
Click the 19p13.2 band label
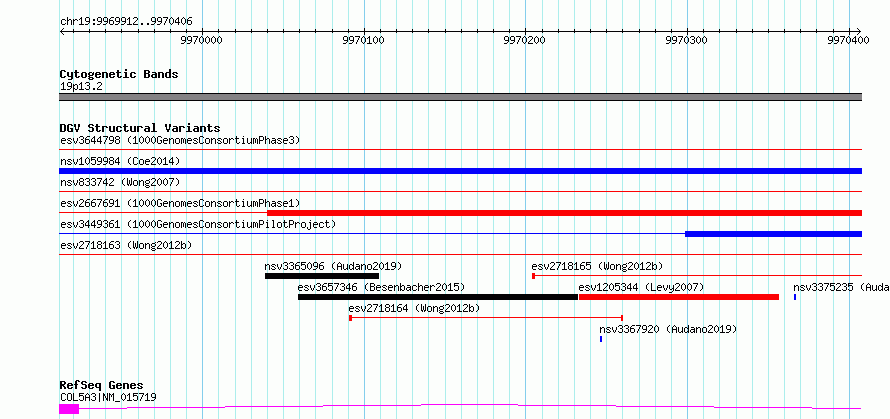81,87
